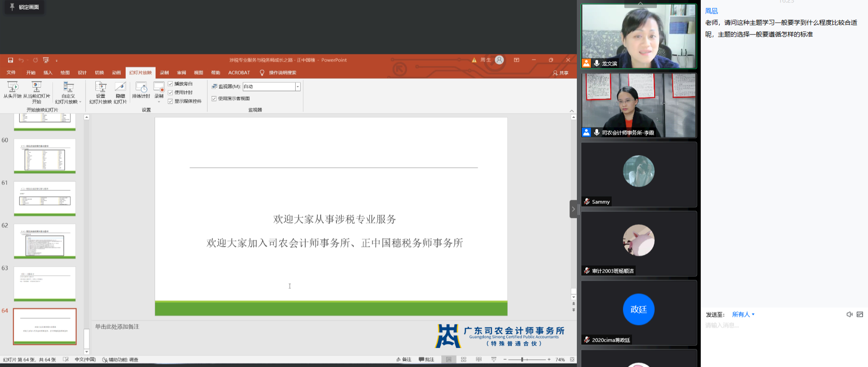This screenshot has height=367, width=868.
Task: Click the 中文(中国) language indicator
Action: 85,360
